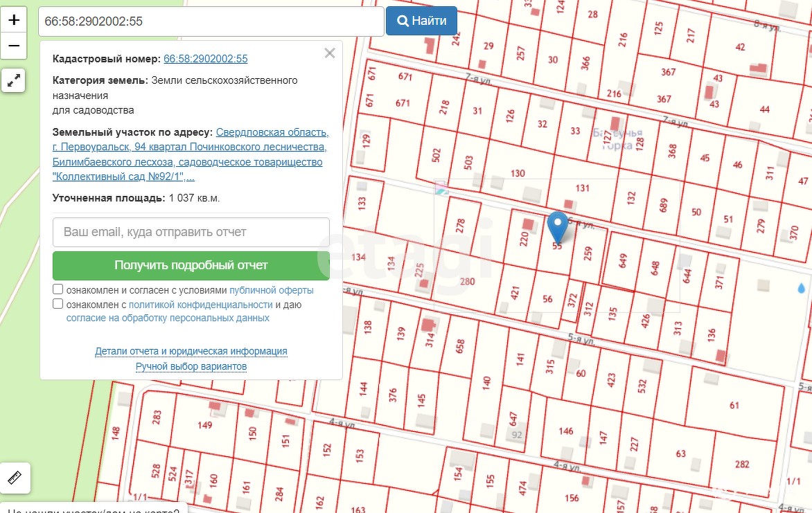Zoom out of the map
The image size is (812, 513).
click(x=14, y=46)
